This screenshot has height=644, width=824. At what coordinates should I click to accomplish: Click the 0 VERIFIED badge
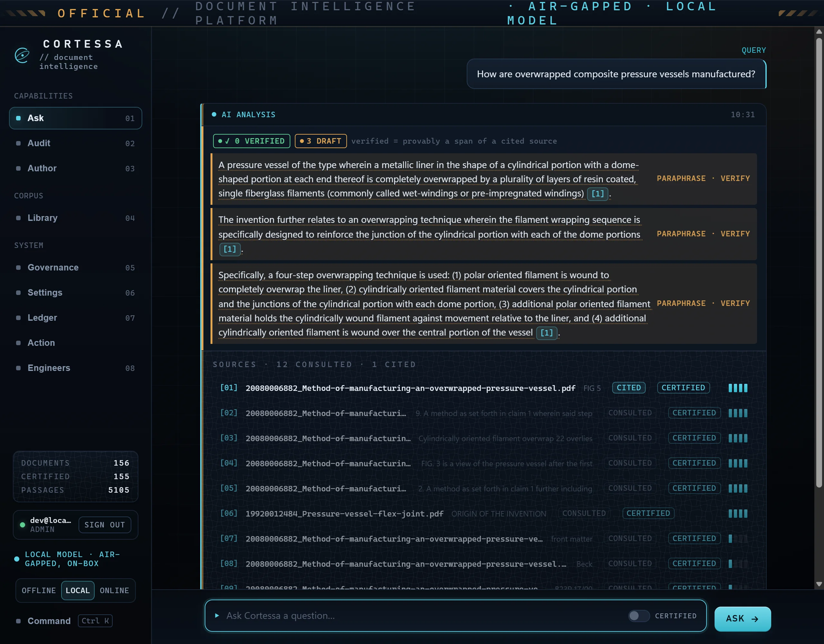(252, 141)
